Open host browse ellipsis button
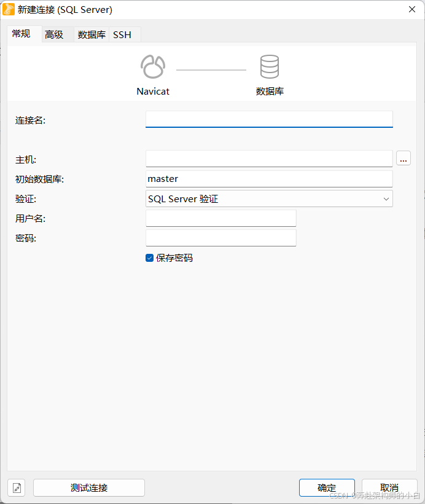Screen dimensions: 425x504 coord(404,159)
